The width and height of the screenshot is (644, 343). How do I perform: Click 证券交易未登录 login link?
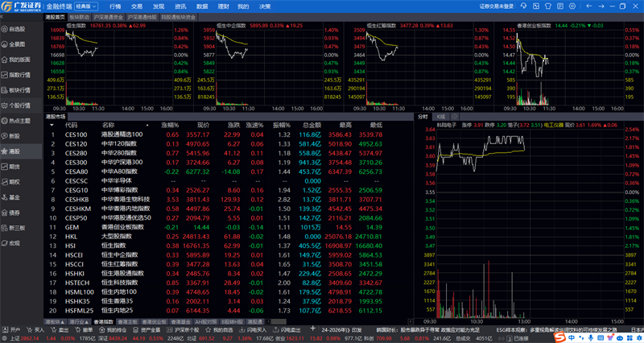click(497, 6)
